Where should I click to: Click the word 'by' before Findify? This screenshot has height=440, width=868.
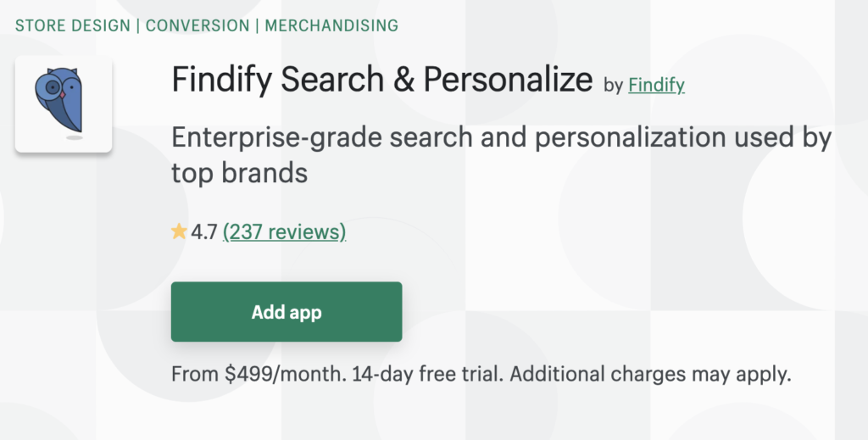click(x=613, y=85)
